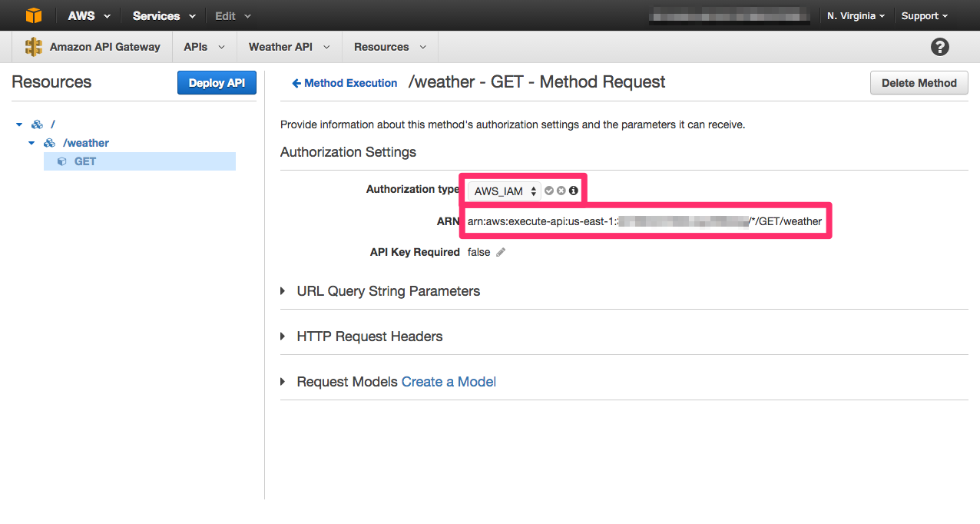This screenshot has height=524, width=980.
Task: Go back to Method Execution
Action: pyautogui.click(x=344, y=83)
